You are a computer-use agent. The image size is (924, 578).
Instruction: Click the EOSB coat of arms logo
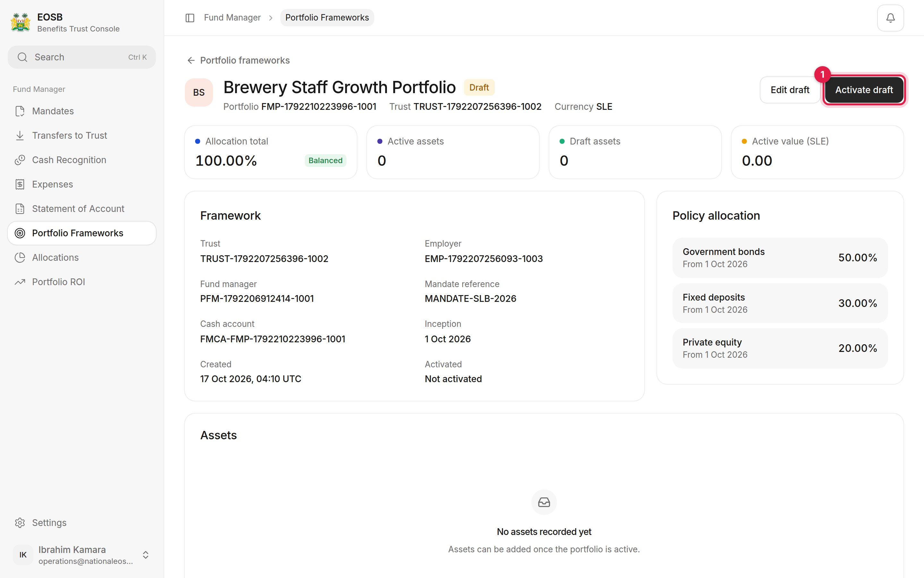pos(21,22)
